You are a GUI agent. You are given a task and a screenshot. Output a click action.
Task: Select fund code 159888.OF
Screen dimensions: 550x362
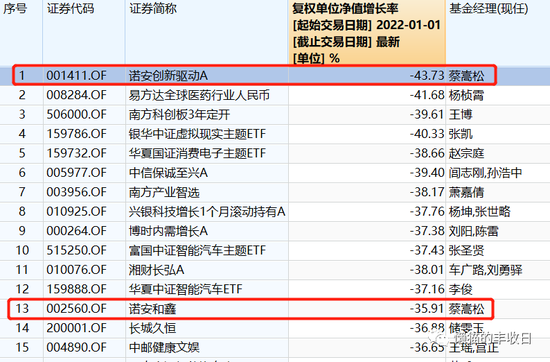pyautogui.click(x=76, y=289)
